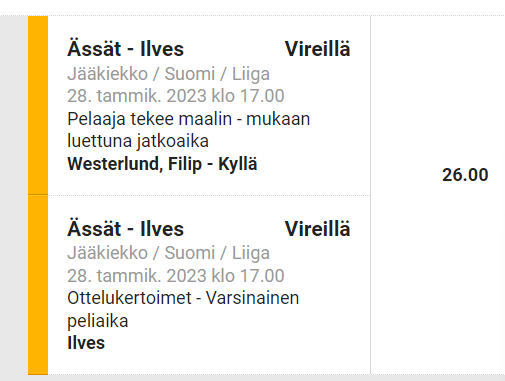
Task: Click the date line above Pelaaja tekee maalin
Action: (176, 96)
